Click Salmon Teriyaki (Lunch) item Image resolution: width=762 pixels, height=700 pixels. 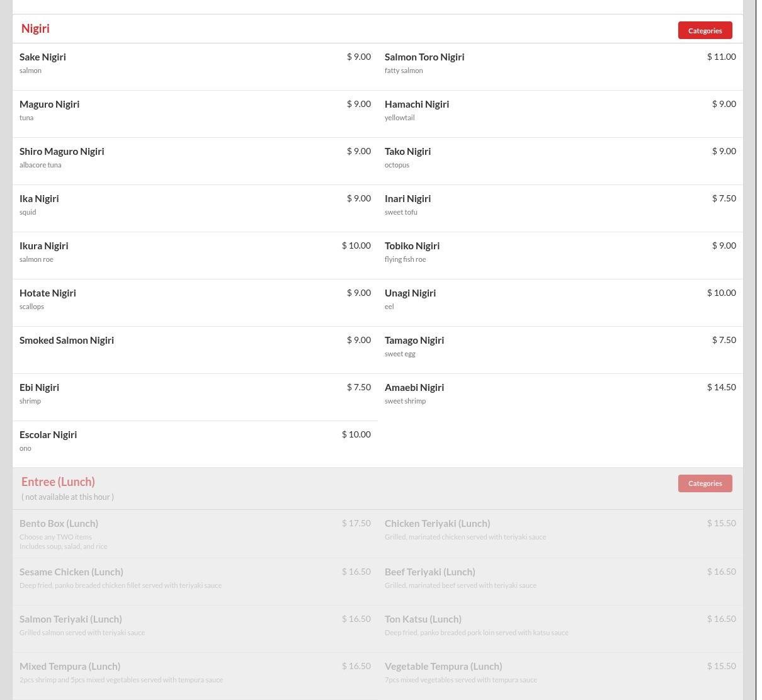(195, 629)
